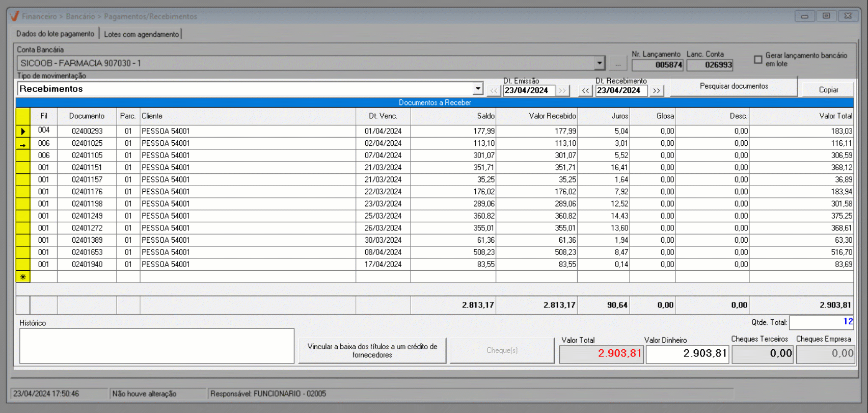Click the next-date arrow beside Dt. Recebimento
Viewport: 868px width, 413px height.
click(657, 91)
